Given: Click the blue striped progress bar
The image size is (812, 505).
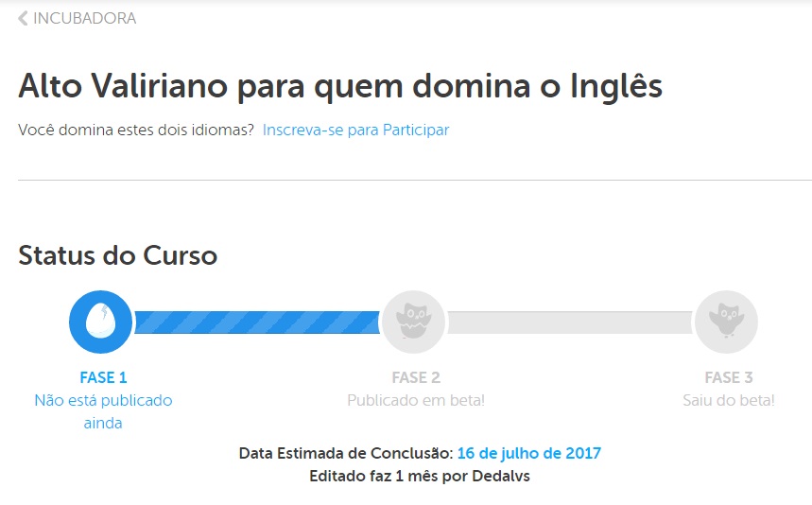Looking at the screenshot, I should [257, 322].
